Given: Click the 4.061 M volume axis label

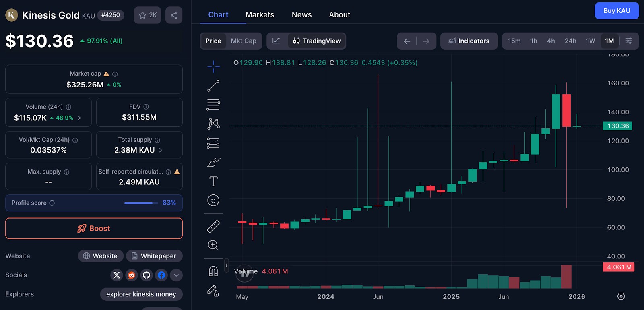Looking at the screenshot, I should (x=619, y=267).
